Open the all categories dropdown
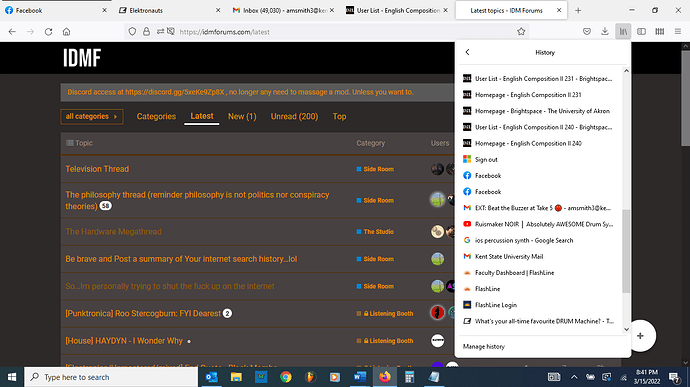This screenshot has height=387, width=690. point(92,117)
